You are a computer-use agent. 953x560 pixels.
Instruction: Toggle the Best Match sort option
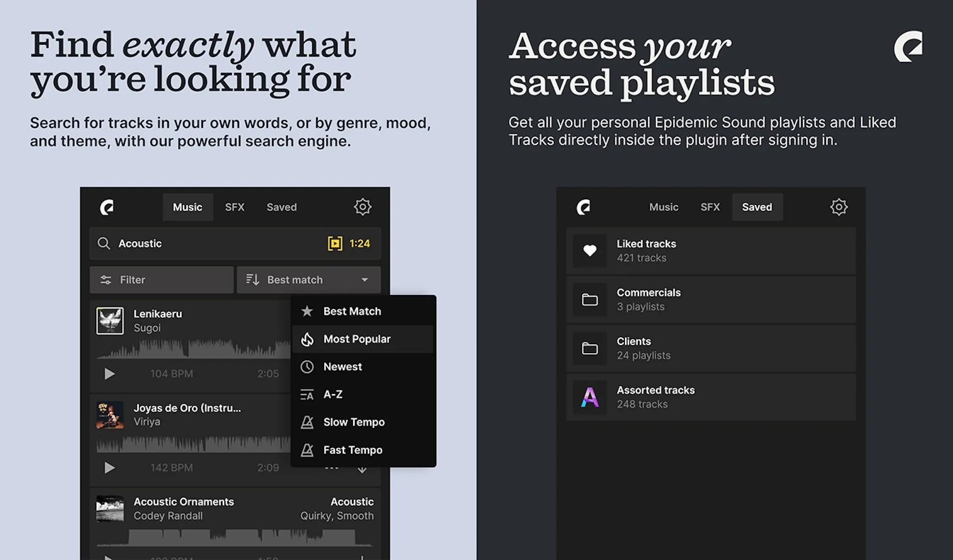pos(352,311)
